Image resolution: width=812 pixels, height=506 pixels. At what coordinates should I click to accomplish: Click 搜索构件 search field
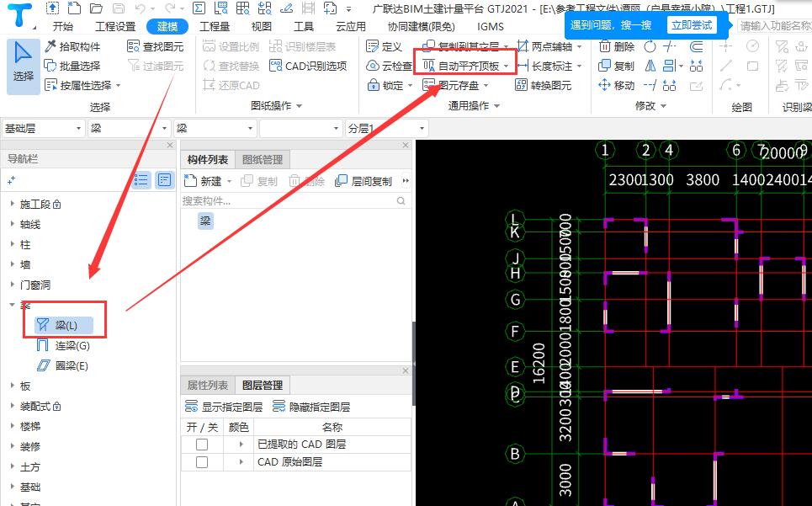coord(295,201)
